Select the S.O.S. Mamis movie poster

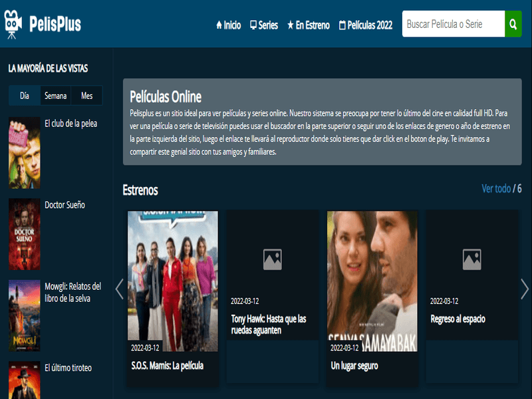point(173,281)
